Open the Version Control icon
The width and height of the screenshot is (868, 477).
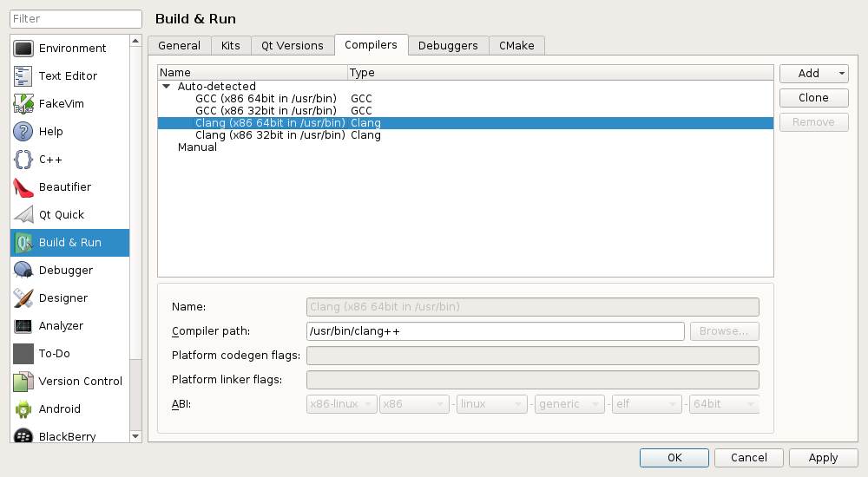pyautogui.click(x=23, y=382)
